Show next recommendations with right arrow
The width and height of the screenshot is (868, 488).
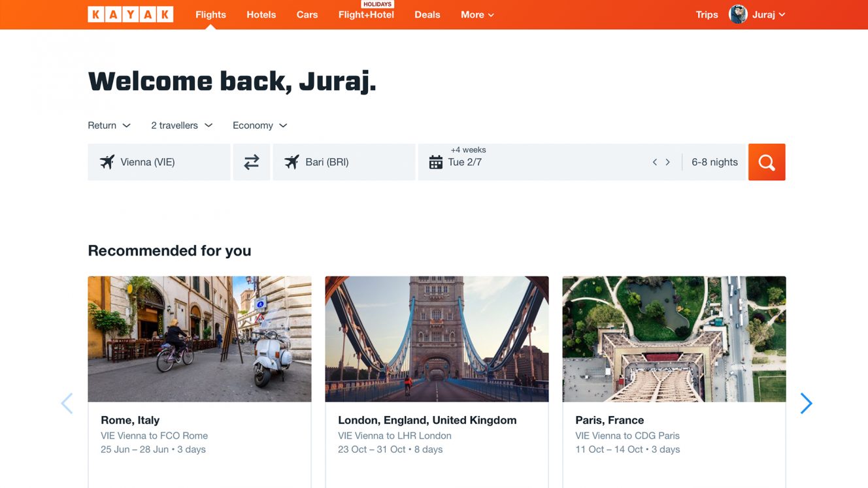coord(807,404)
